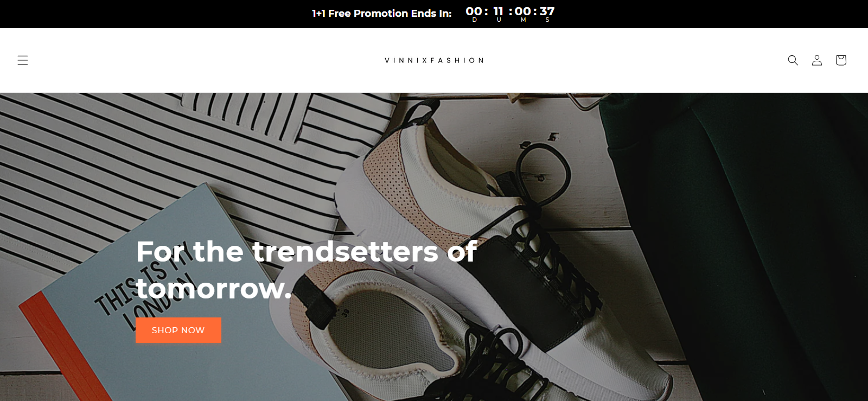
Task: Click the 'S' label under the countdown
Action: (547, 20)
